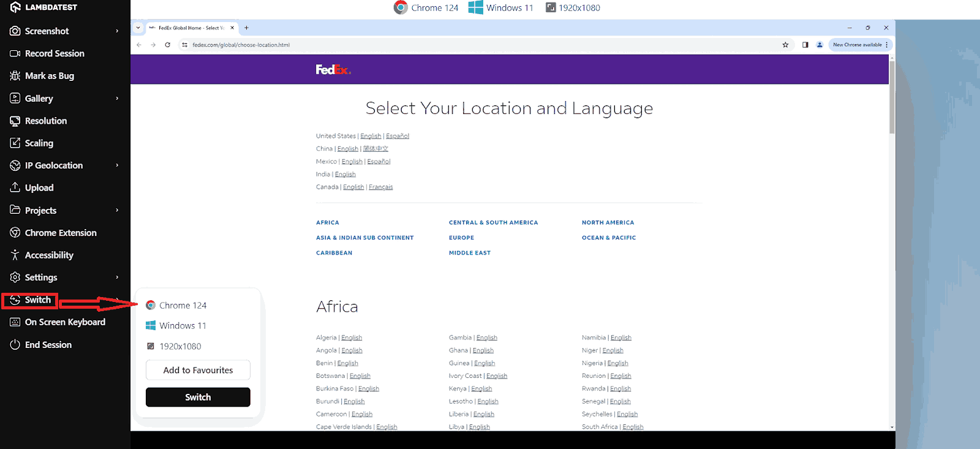Image resolution: width=980 pixels, height=449 pixels.
Task: Choose Français for Canada
Action: pos(381,187)
